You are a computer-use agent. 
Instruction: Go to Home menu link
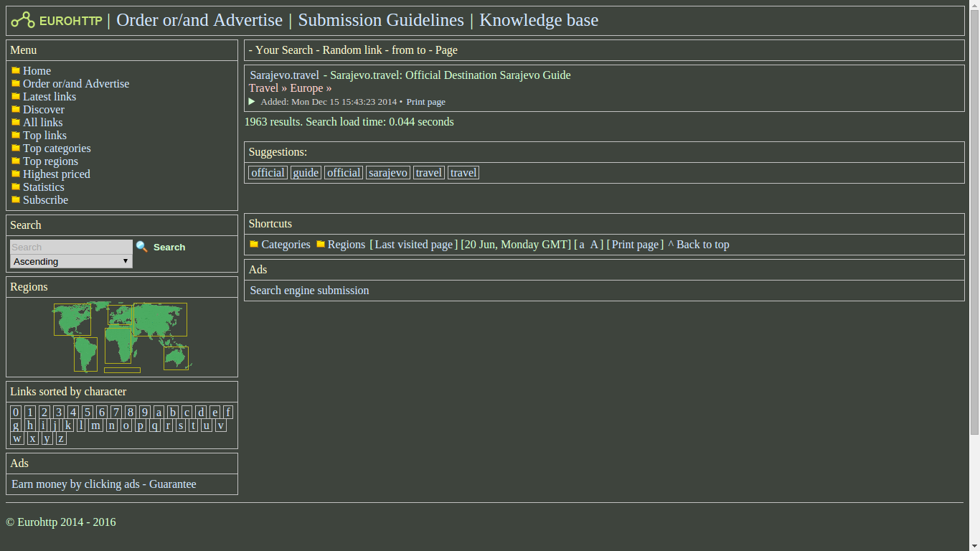(x=37, y=70)
